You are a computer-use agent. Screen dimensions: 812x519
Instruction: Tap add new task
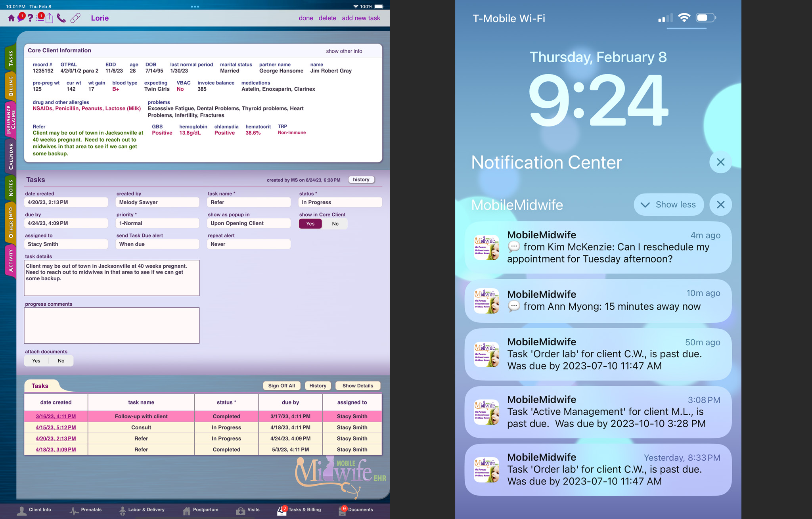pyautogui.click(x=361, y=18)
